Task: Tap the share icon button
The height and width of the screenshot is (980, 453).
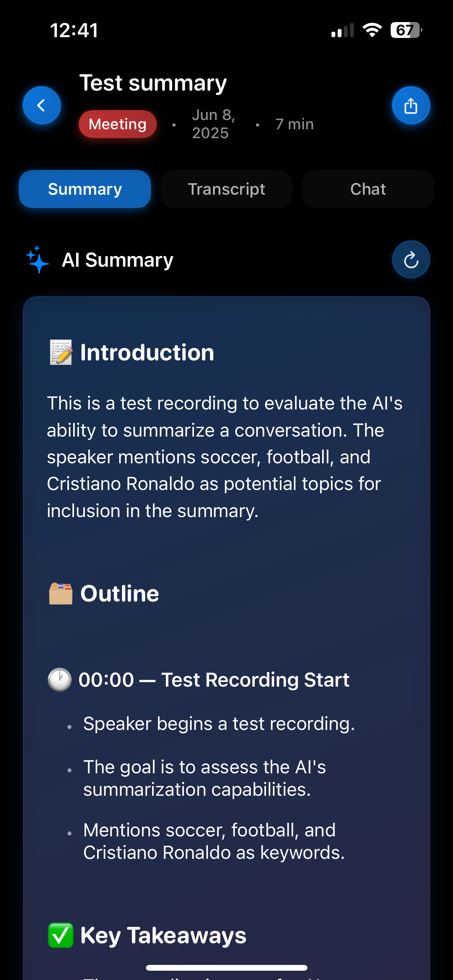Action: pyautogui.click(x=411, y=105)
